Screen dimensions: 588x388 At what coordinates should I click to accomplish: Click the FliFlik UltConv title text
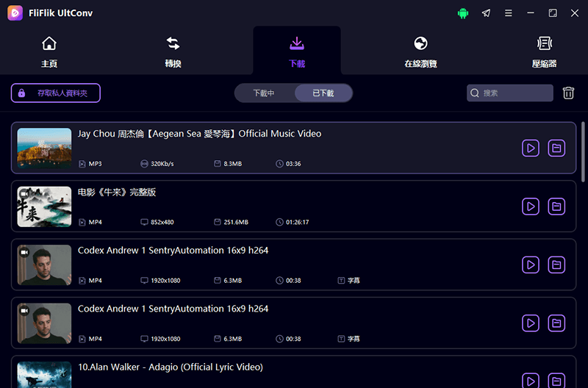(61, 13)
